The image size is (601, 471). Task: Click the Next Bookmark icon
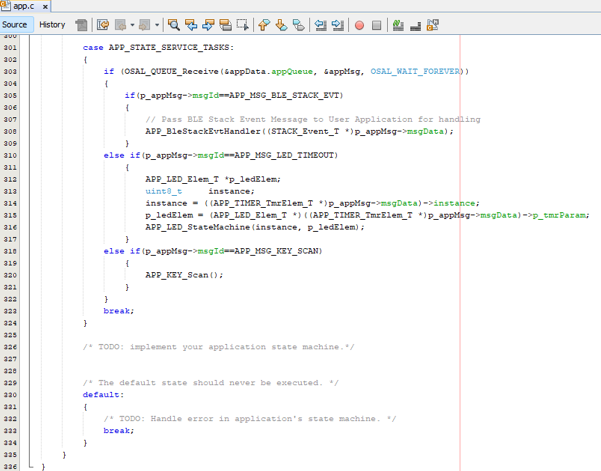coord(281,25)
